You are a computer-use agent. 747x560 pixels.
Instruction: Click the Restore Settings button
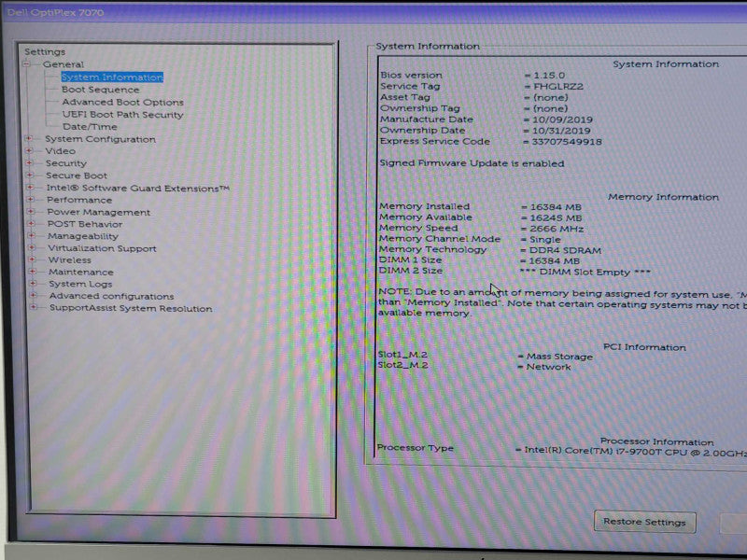click(644, 522)
